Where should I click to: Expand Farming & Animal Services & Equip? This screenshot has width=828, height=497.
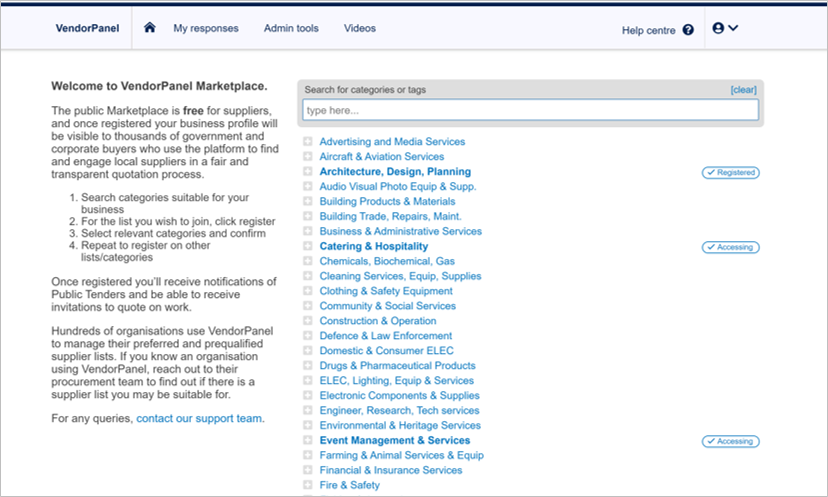pos(308,455)
